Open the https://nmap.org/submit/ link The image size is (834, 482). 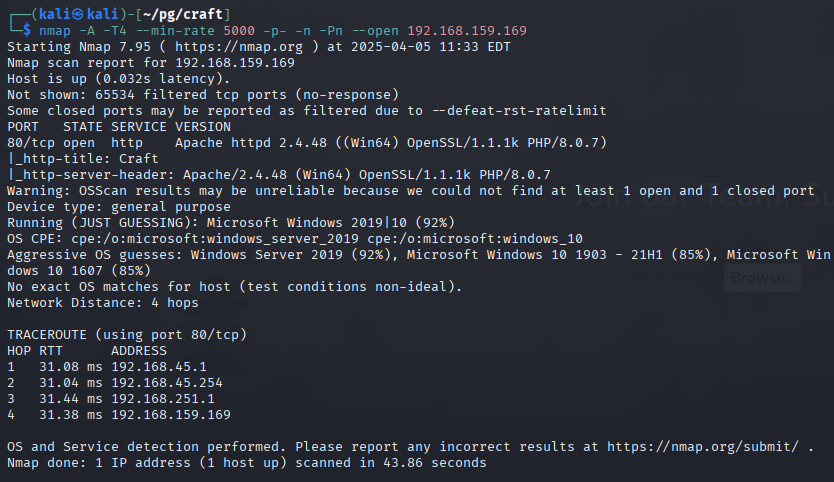coord(703,447)
